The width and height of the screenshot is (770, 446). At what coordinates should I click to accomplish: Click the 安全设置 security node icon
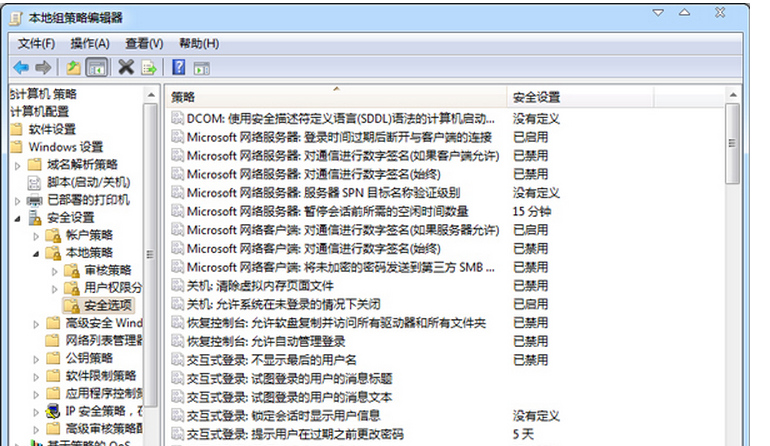coord(34,218)
